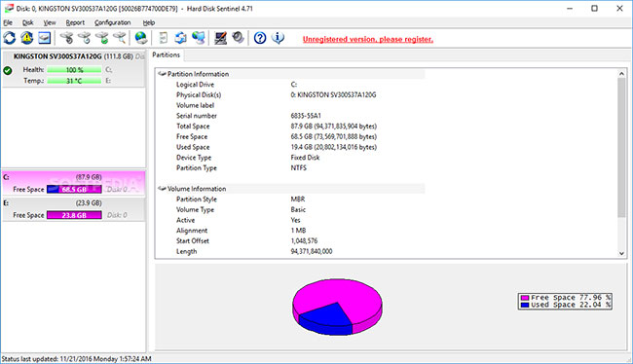Click the Used Space value 19.4 GB
Image resolution: width=633 pixels, height=364 pixels.
(333, 147)
